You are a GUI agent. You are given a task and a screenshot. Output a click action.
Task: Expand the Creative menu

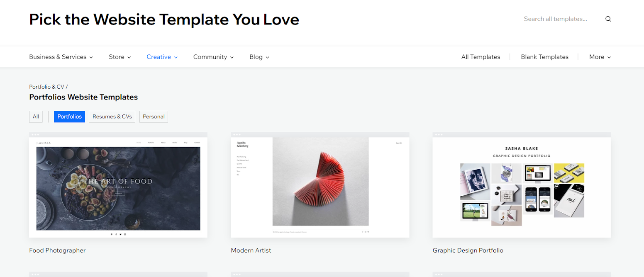click(162, 57)
